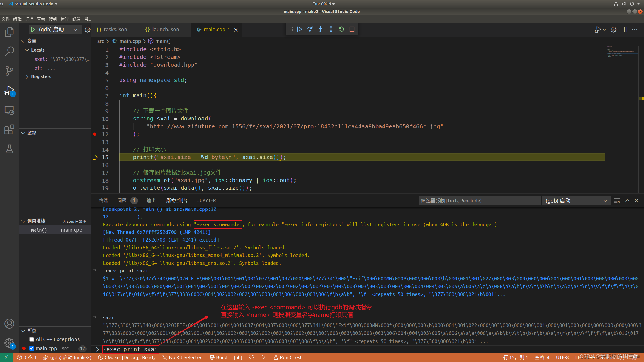Click the Build button in status bar
This screenshot has width=644, height=362.
[219, 357]
